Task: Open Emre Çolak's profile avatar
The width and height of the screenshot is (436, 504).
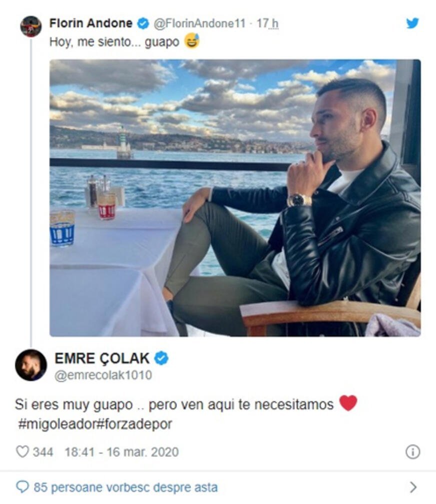Action: (x=31, y=365)
